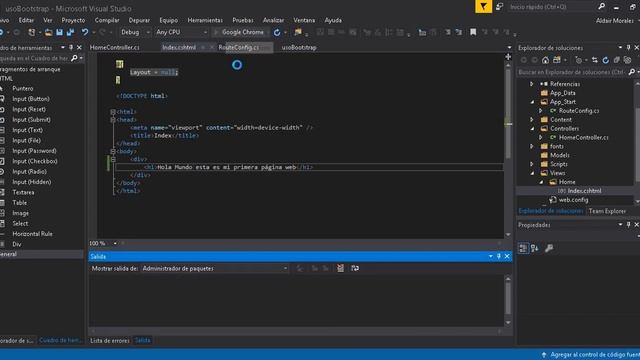
Task: Click the yellow notifications filter flag icon
Action: 483,7
